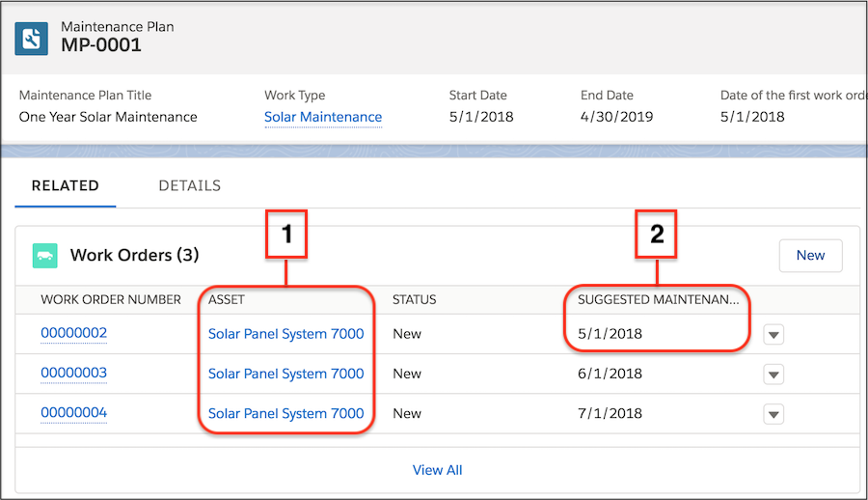Click the Work Orders truck icon
Image resolution: width=868 pixels, height=500 pixels.
point(44,256)
